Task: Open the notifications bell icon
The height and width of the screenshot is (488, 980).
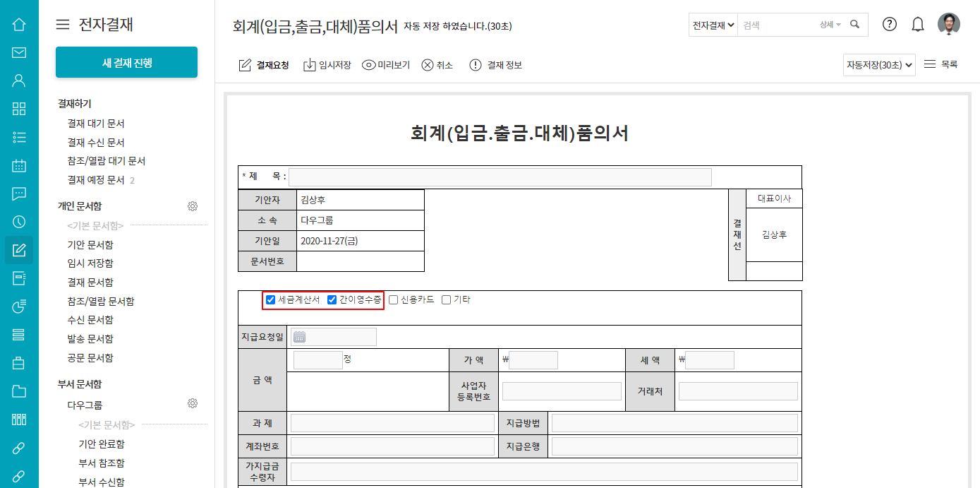Action: tap(918, 25)
